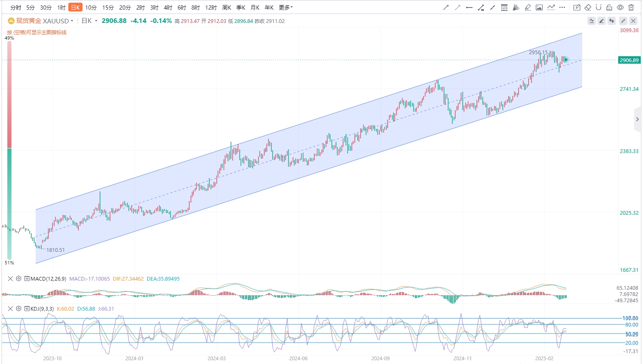Click the long-short ratio vertical bar
The height and width of the screenshot is (364, 642).
tap(9, 150)
